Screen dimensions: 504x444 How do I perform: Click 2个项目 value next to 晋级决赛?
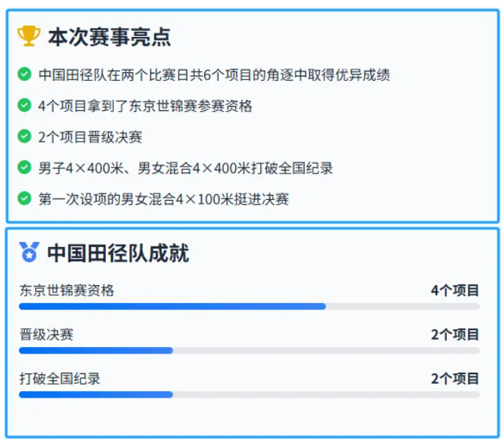456,334
